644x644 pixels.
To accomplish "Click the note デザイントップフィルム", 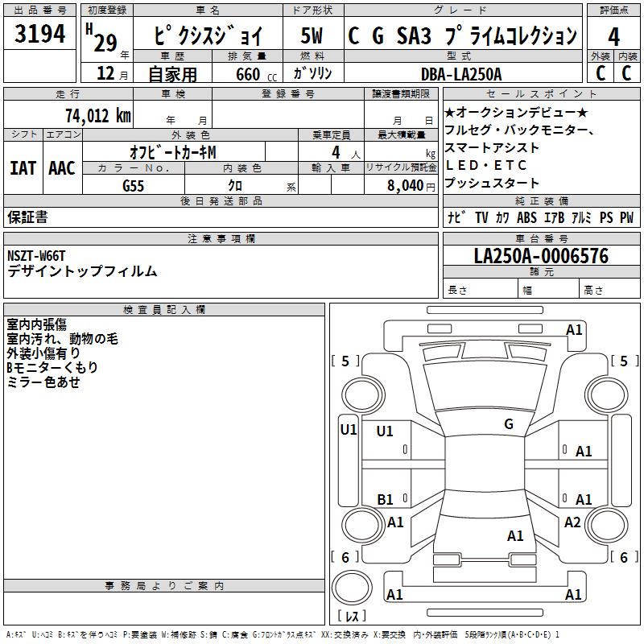I will [82, 271].
